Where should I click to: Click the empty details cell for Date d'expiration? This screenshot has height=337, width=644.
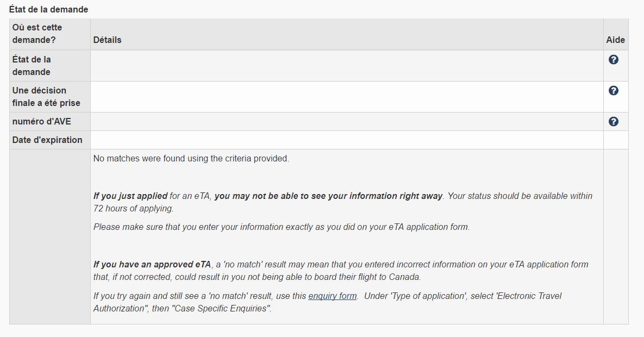coord(347,140)
